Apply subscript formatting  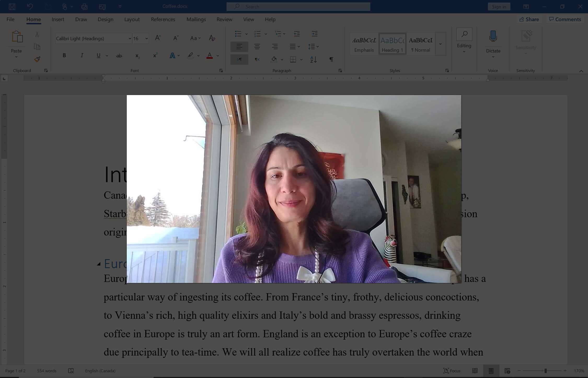pyautogui.click(x=137, y=55)
